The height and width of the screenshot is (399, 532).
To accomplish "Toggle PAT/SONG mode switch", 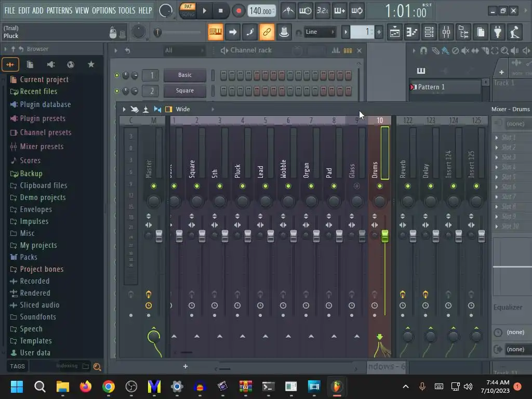I will 188,11.
